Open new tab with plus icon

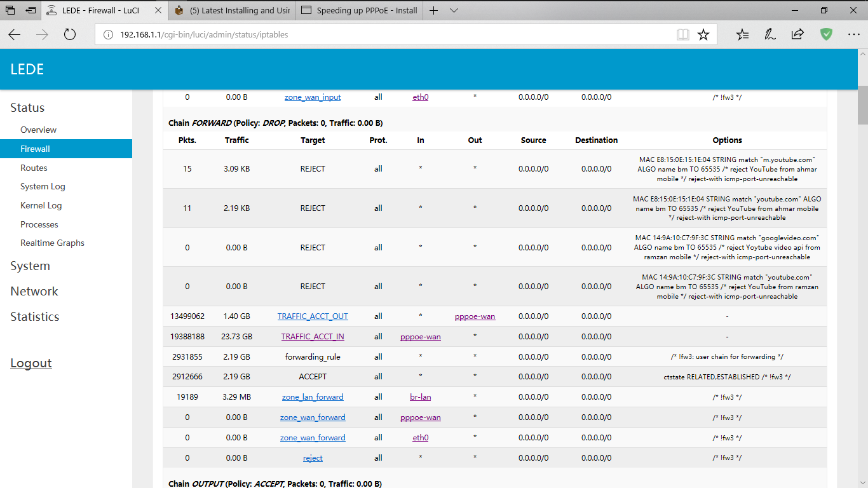click(434, 10)
